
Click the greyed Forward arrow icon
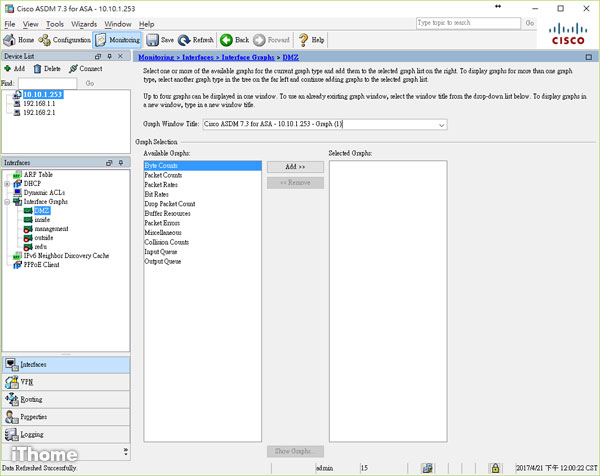pos(271,40)
